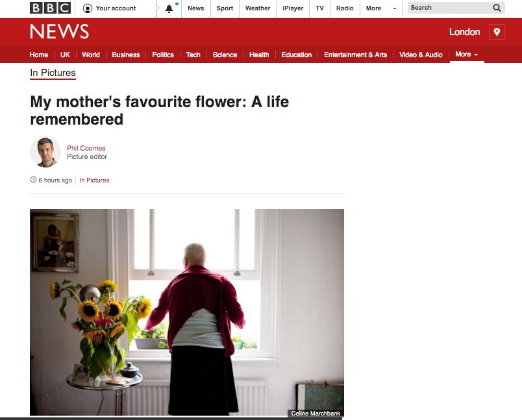Click the BBC logo blocks
This screenshot has height=420, width=522.
(50, 8)
